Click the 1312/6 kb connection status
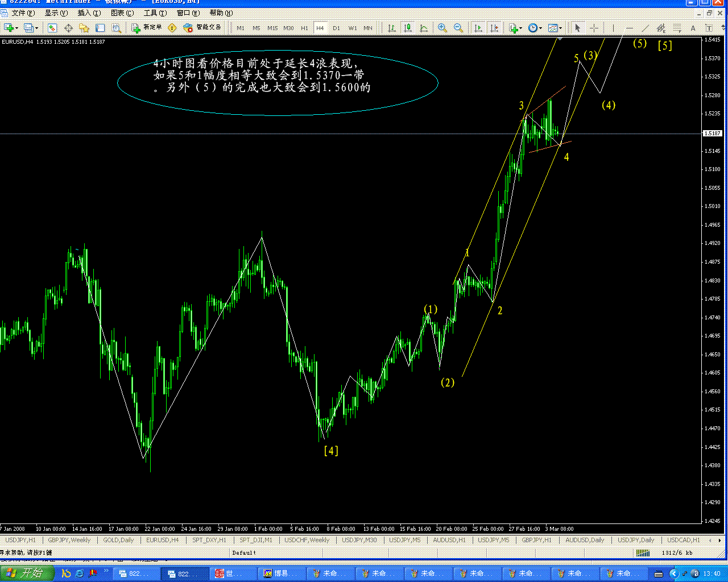 coord(677,552)
